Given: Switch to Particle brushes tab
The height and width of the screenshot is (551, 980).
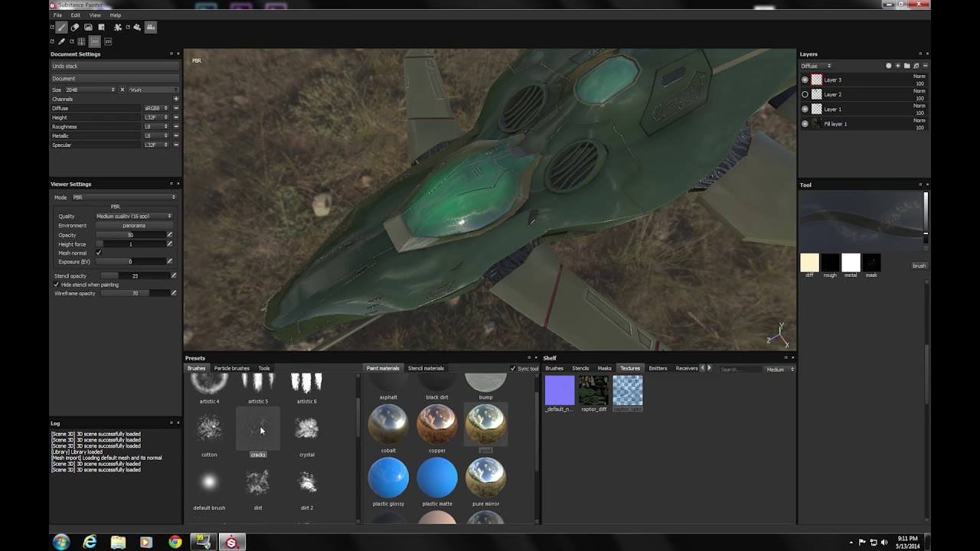Looking at the screenshot, I should (x=232, y=369).
